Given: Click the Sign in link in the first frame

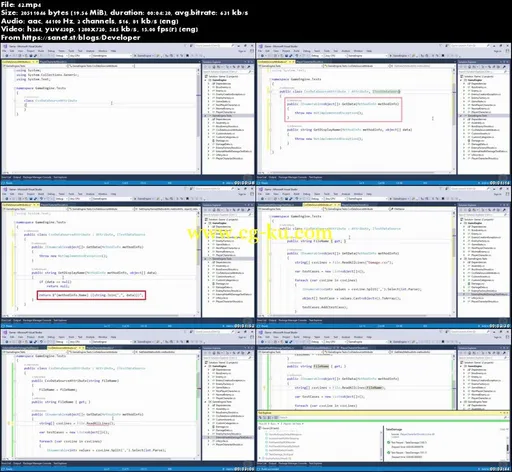Looking at the screenshot, I should 242,51.
